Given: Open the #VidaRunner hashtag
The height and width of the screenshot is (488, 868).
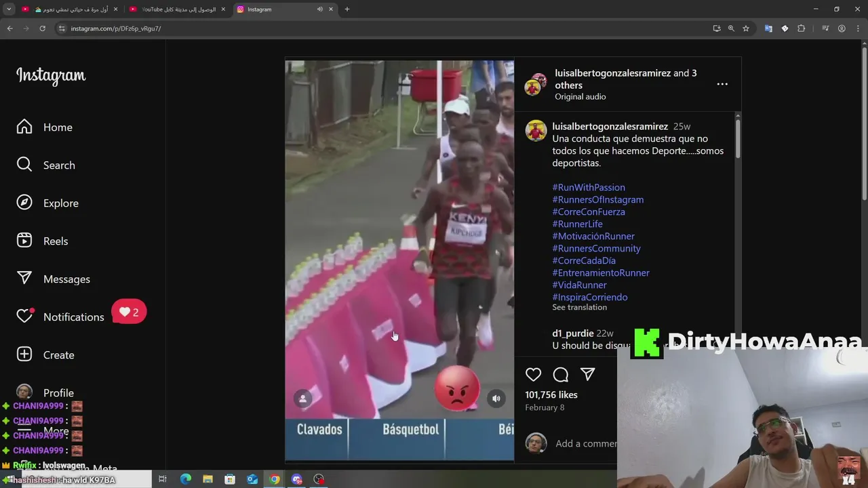Looking at the screenshot, I should [x=579, y=285].
